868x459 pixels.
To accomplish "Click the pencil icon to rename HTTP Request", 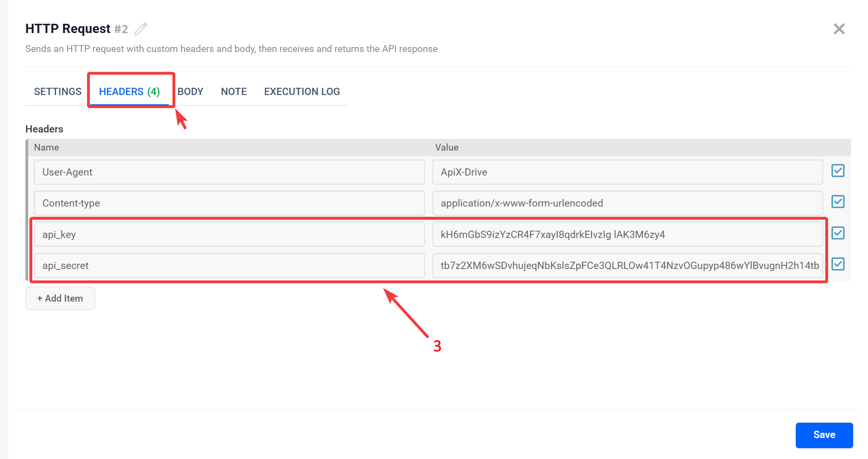I will [x=140, y=29].
